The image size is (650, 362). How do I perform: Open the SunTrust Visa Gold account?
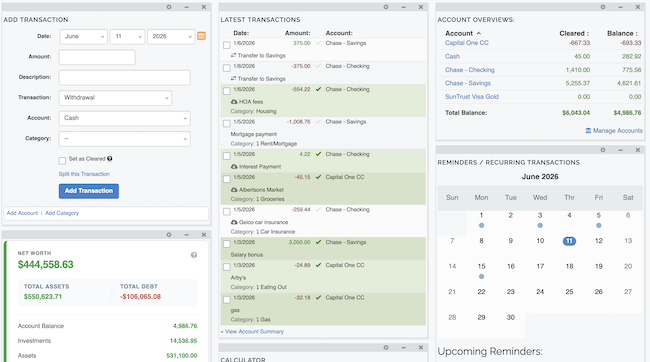pyautogui.click(x=472, y=97)
